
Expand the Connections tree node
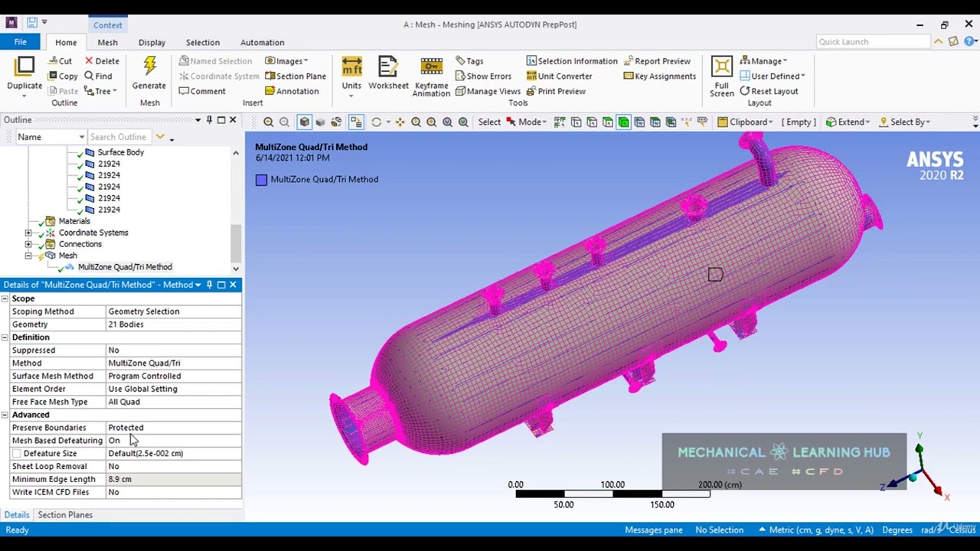click(28, 244)
